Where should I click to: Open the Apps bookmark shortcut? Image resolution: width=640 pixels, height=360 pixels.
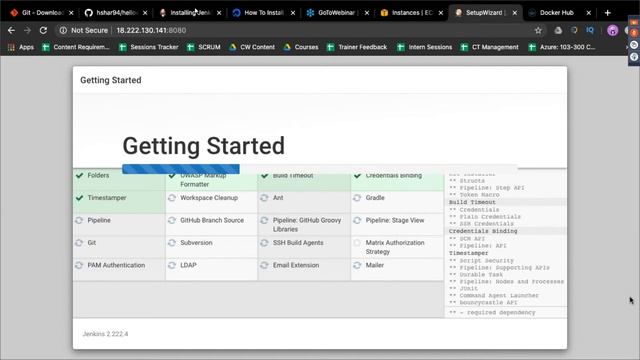tap(21, 47)
